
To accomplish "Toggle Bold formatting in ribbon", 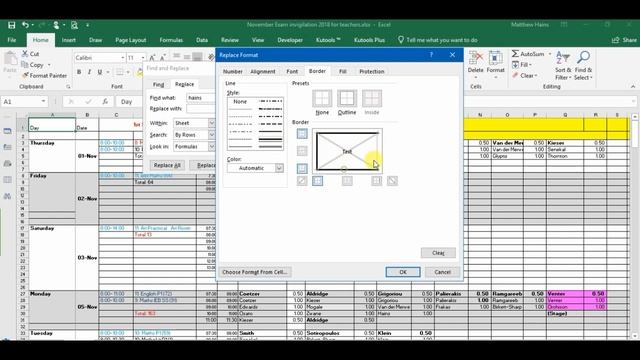I will [x=79, y=72].
